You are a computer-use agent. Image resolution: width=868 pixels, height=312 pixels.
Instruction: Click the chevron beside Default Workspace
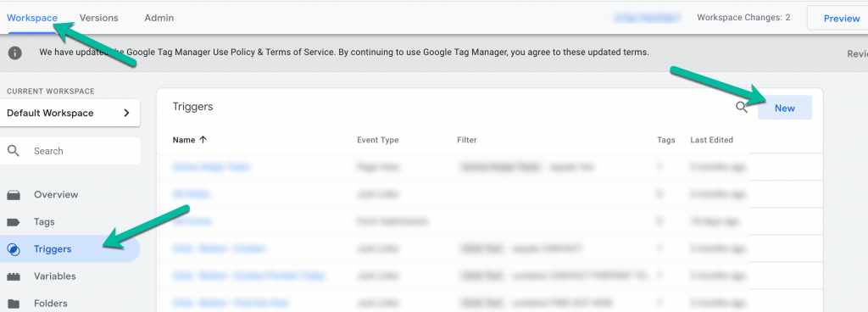127,113
